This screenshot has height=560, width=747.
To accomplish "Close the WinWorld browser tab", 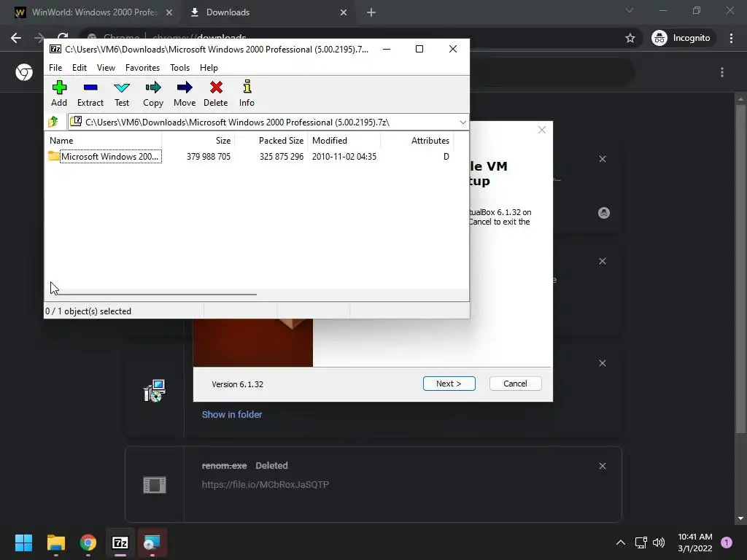I will pyautogui.click(x=169, y=12).
